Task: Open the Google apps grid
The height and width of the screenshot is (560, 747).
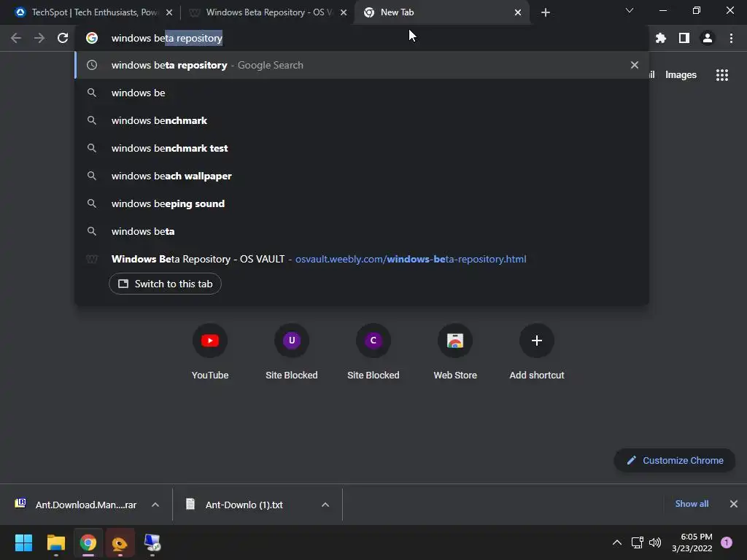Action: click(722, 75)
